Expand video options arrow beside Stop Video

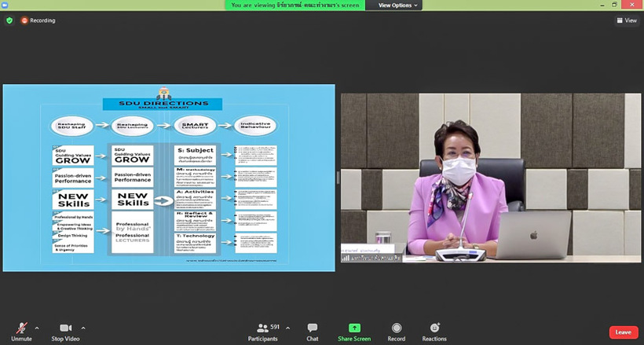tap(83, 328)
